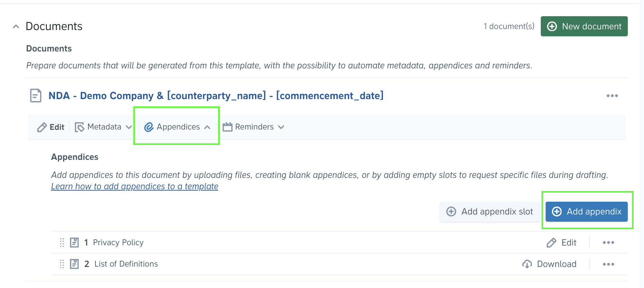Image resolution: width=644 pixels, height=288 pixels.
Task: Open Privacy Policy row three-dot menu
Action: [608, 243]
